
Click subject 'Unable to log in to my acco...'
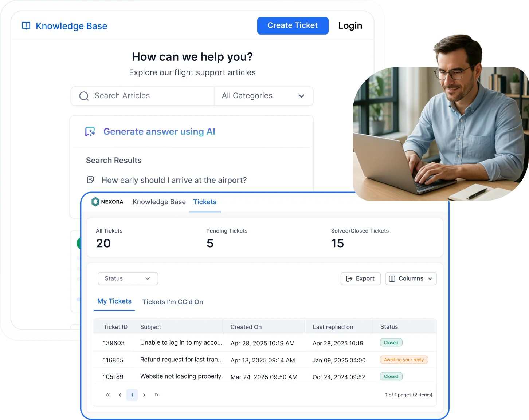coord(181,342)
